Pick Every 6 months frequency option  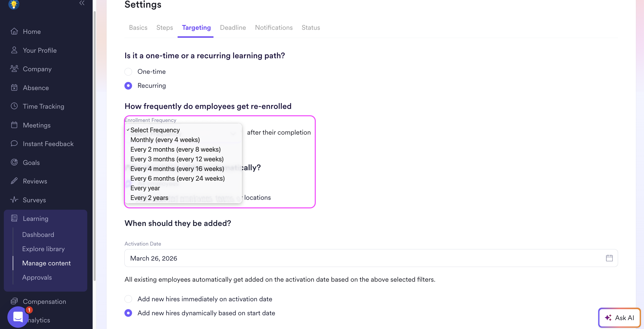coord(177,178)
